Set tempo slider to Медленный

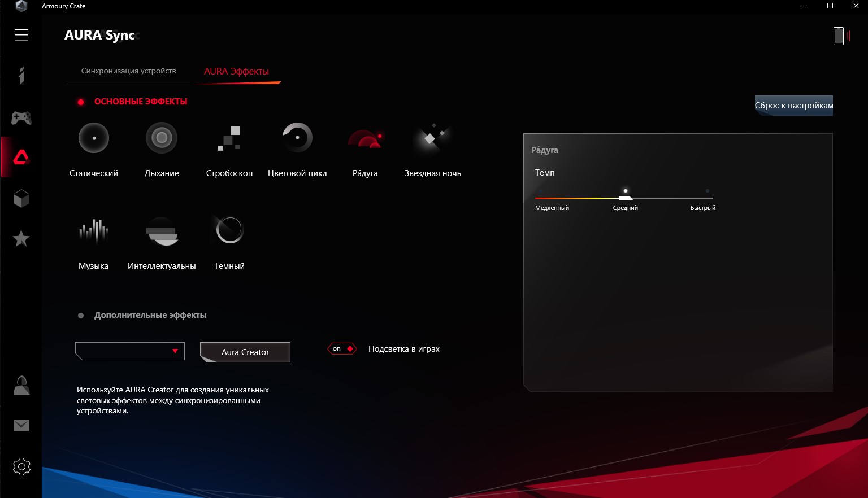pos(541,191)
